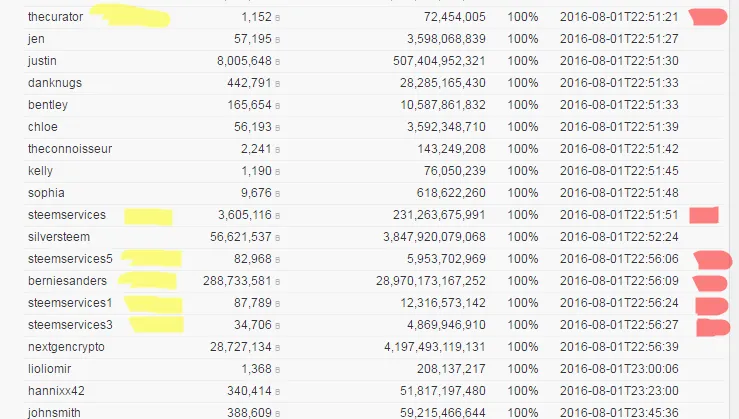This screenshot has width=739, height=419.
Task: Open the berniesanders account name
Action: point(67,281)
